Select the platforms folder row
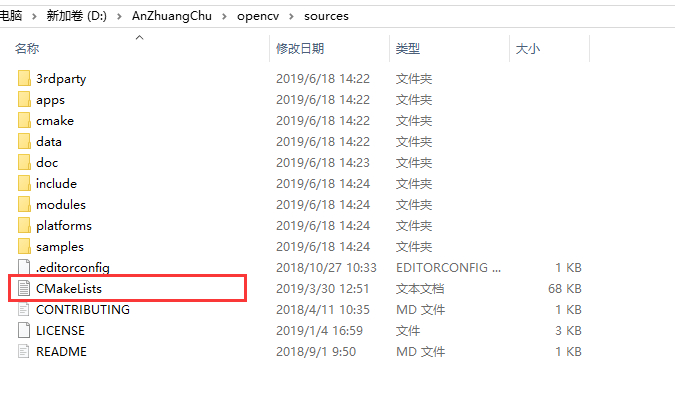 [x=299, y=225]
